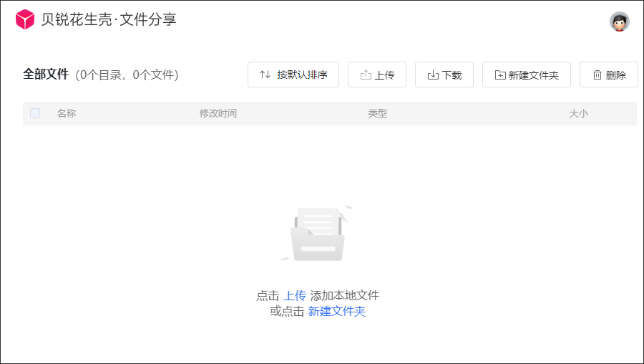Sort by the 修改时间 column header
Image resolution: width=644 pixels, height=364 pixels.
[218, 113]
